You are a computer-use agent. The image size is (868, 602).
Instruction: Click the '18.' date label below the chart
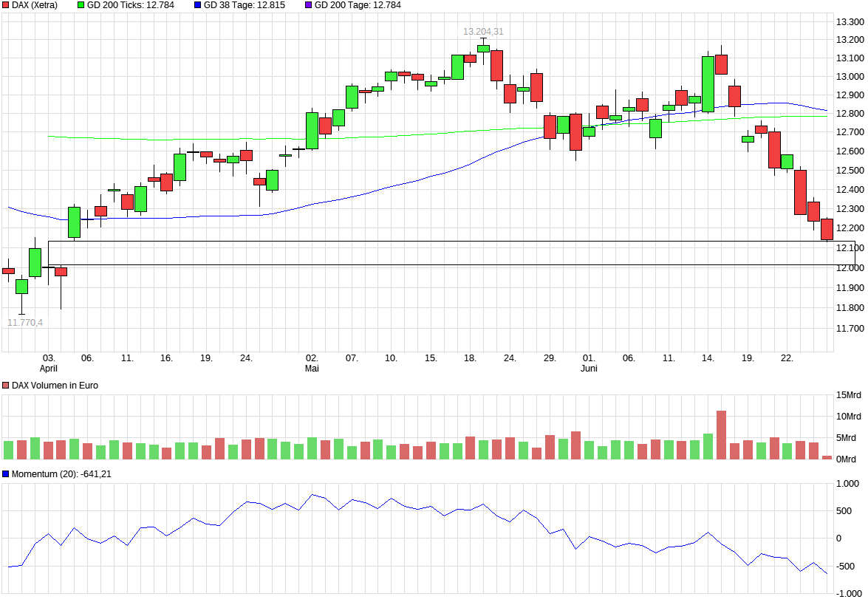[470, 358]
